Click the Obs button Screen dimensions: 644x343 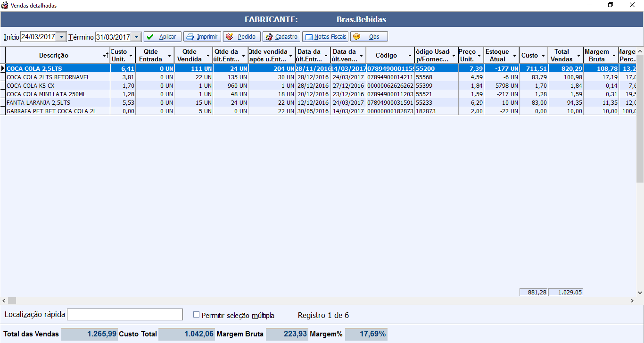click(x=369, y=37)
